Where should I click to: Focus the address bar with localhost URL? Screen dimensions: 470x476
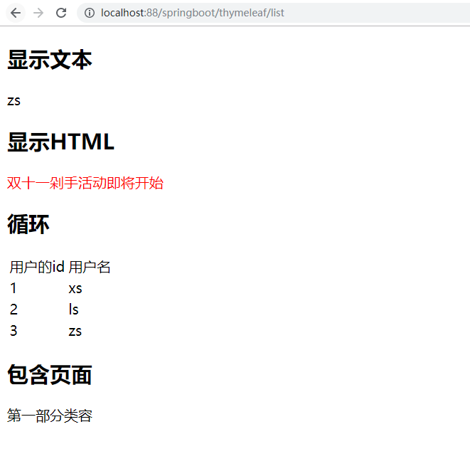pyautogui.click(x=192, y=13)
